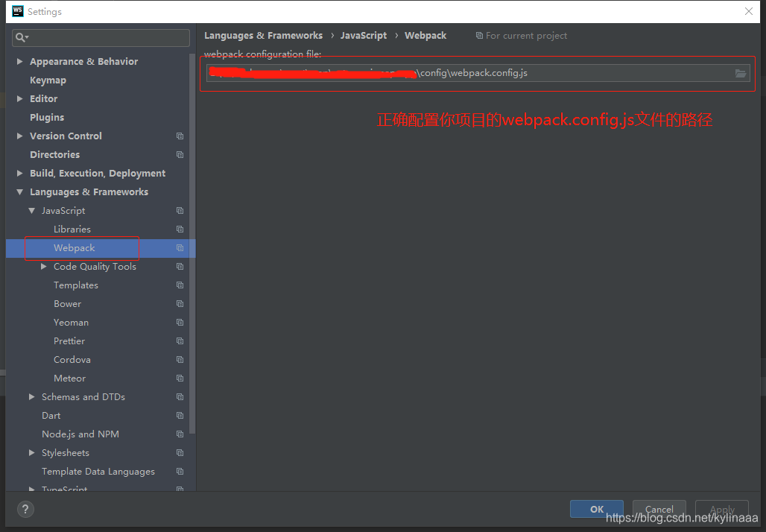Click project-level icon beside Prettier
Image resolution: width=766 pixels, height=532 pixels.
click(x=180, y=341)
